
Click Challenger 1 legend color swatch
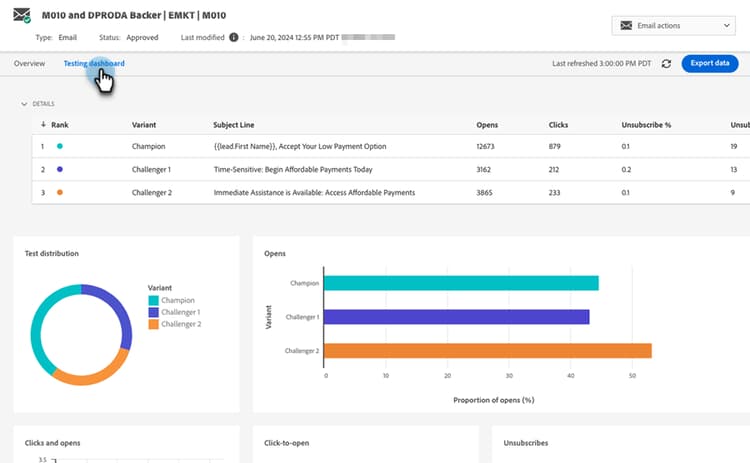[x=153, y=312]
